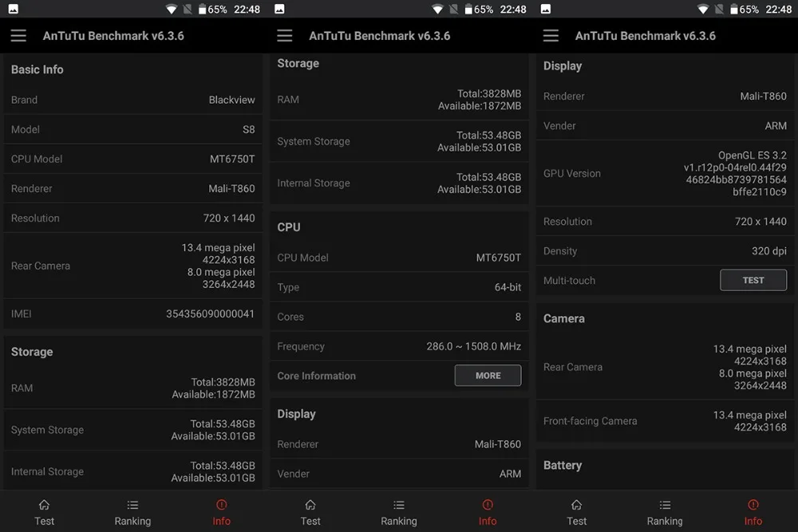Image resolution: width=798 pixels, height=532 pixels.
Task: Tap Ranking list icon in right screenshot
Action: (666, 505)
